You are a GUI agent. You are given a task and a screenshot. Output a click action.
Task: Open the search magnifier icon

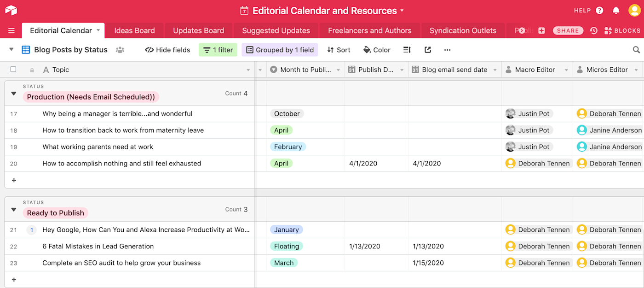pos(636,50)
